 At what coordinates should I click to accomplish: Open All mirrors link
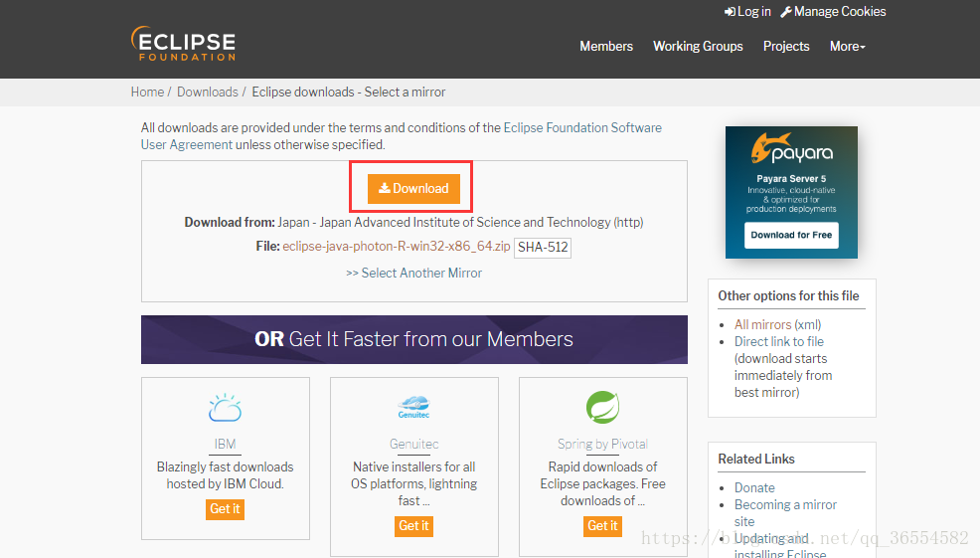[x=763, y=324]
